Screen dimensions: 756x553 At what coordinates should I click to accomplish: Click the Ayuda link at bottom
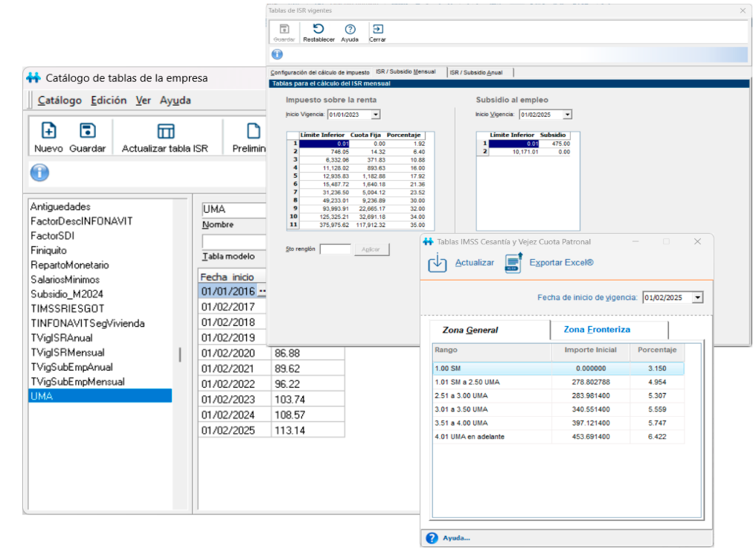point(456,538)
